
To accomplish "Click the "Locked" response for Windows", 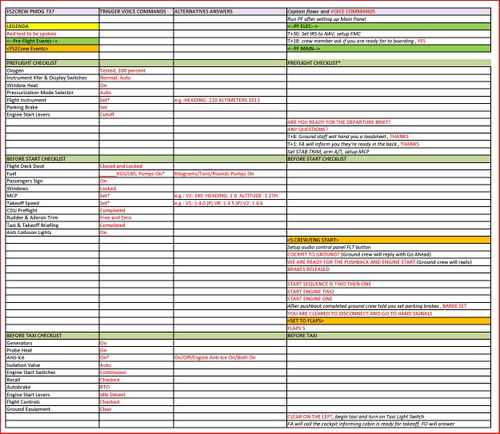I will point(136,188).
